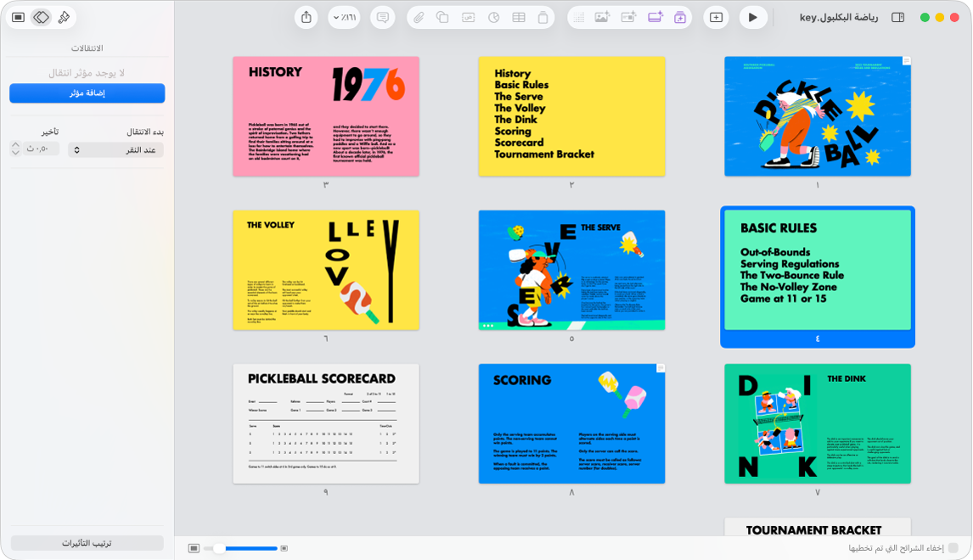Open the Document inspector icon
The height and width of the screenshot is (560, 973).
click(18, 17)
